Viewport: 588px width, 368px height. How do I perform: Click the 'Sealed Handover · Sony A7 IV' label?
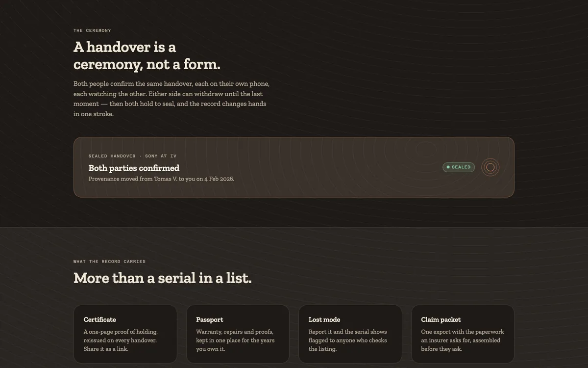click(132, 156)
